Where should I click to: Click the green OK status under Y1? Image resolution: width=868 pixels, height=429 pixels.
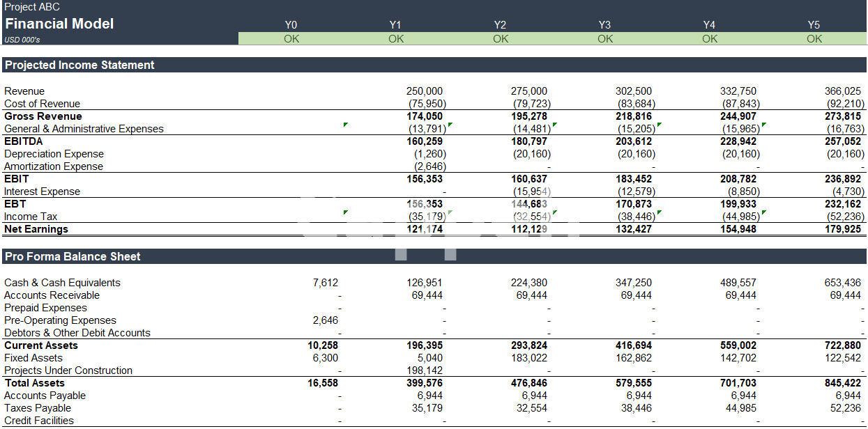pos(396,39)
